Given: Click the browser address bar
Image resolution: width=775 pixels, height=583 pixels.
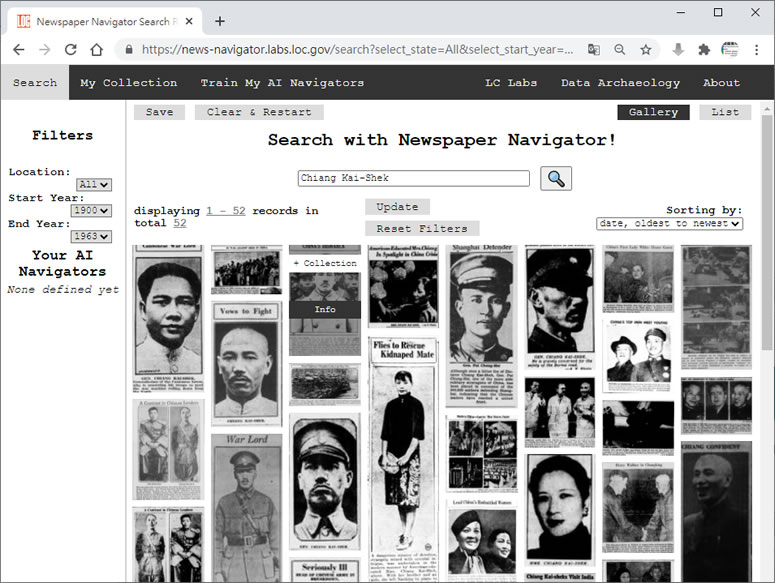Looking at the screenshot, I should pyautogui.click(x=357, y=49).
